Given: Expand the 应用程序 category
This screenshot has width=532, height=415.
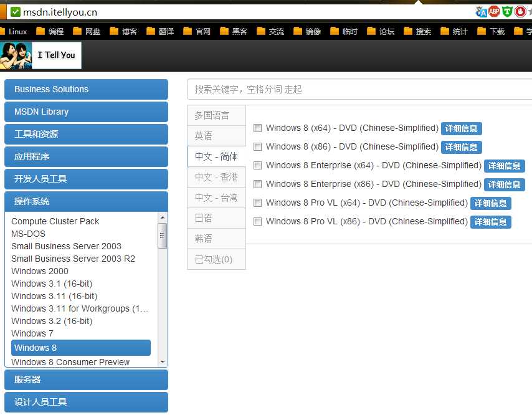Looking at the screenshot, I should [86, 156].
